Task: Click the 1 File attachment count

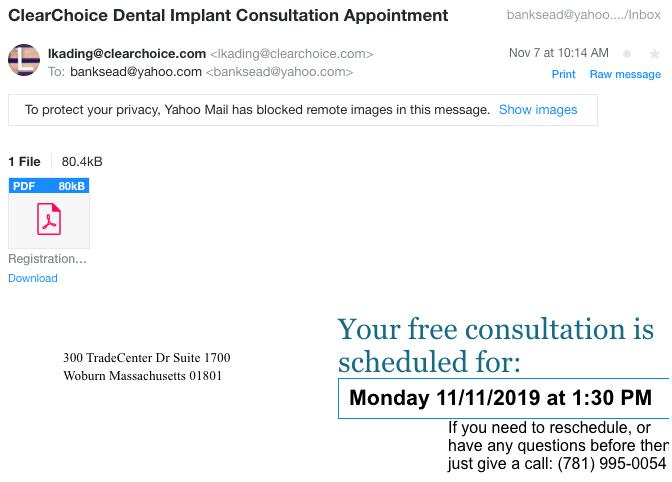Action: (x=24, y=162)
